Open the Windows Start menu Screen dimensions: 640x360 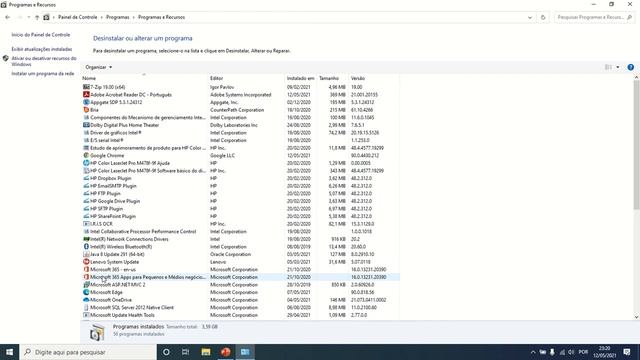click(x=9, y=352)
